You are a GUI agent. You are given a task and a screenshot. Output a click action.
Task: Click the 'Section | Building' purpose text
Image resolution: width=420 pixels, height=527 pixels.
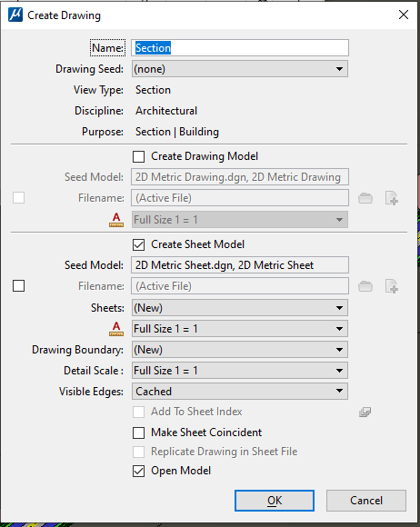(x=177, y=132)
